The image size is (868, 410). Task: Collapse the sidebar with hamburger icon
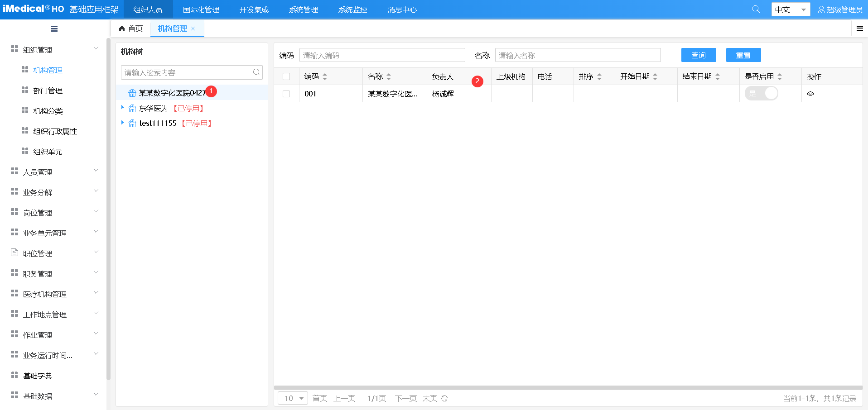click(54, 29)
